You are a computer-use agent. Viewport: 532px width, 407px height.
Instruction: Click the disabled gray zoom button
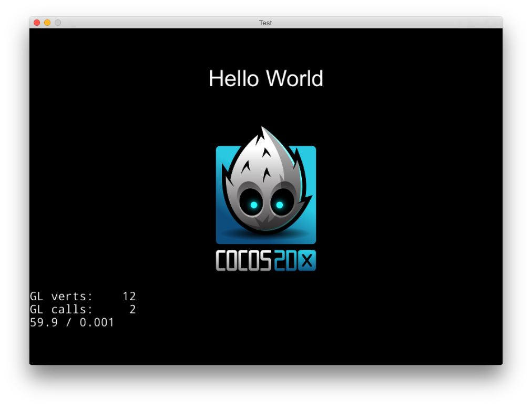pos(58,23)
